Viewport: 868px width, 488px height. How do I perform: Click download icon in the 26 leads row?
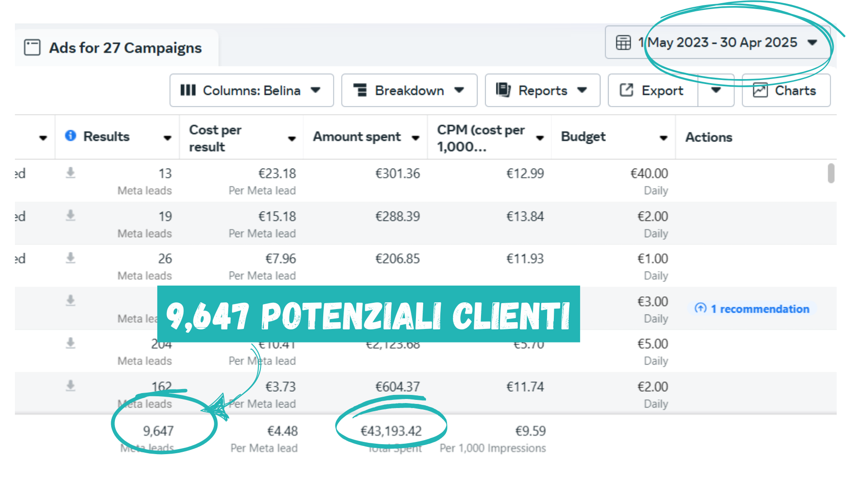71,258
